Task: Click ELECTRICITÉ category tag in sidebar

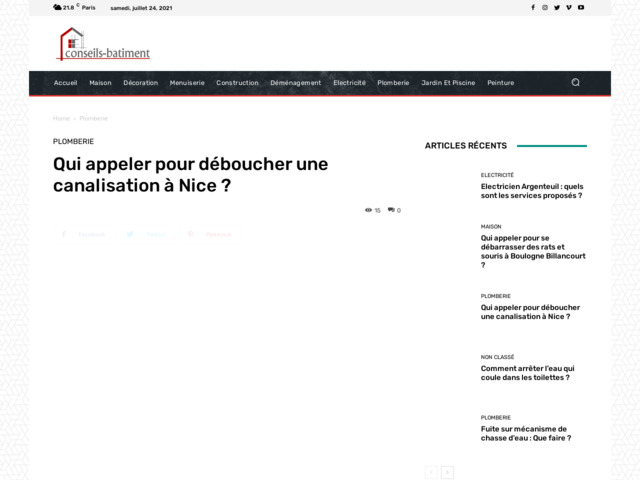Action: tap(497, 175)
